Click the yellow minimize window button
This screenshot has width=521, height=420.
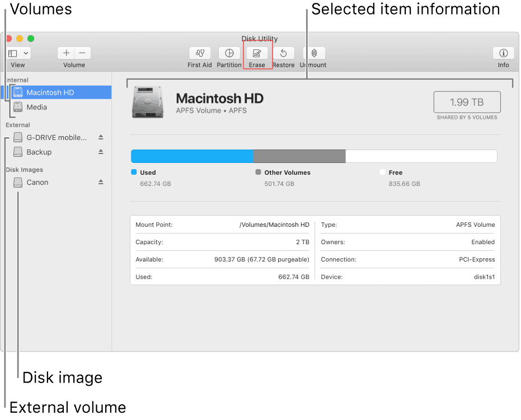click(20, 39)
